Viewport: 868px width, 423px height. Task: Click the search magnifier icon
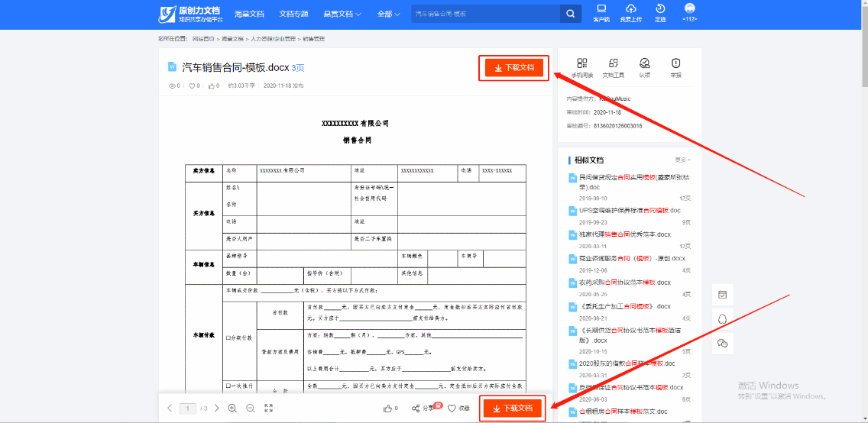570,14
